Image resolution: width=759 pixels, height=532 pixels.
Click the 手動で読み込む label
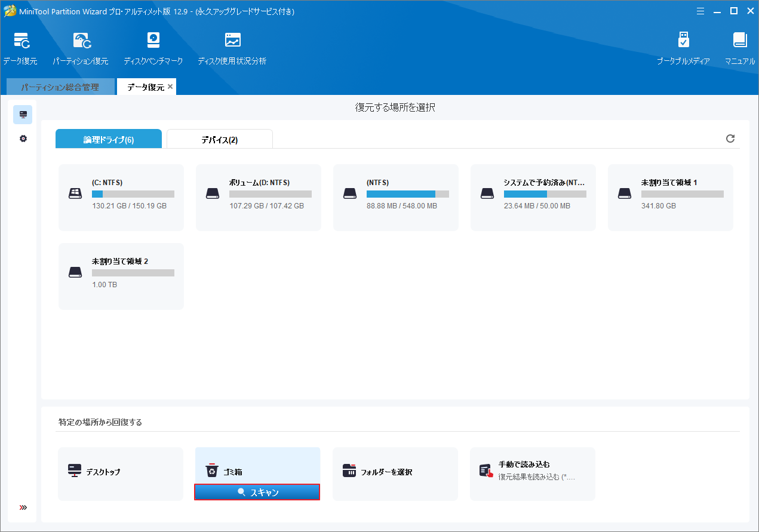tap(524, 464)
